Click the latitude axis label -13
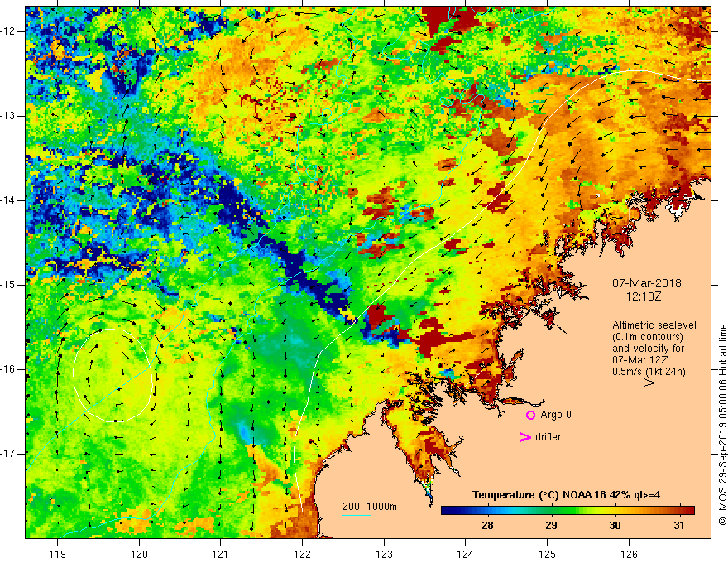This screenshot has height=563, width=728. point(8,116)
